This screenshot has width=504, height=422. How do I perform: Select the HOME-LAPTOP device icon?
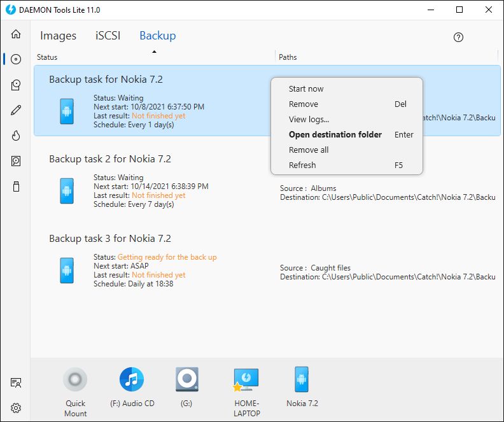[246, 379]
